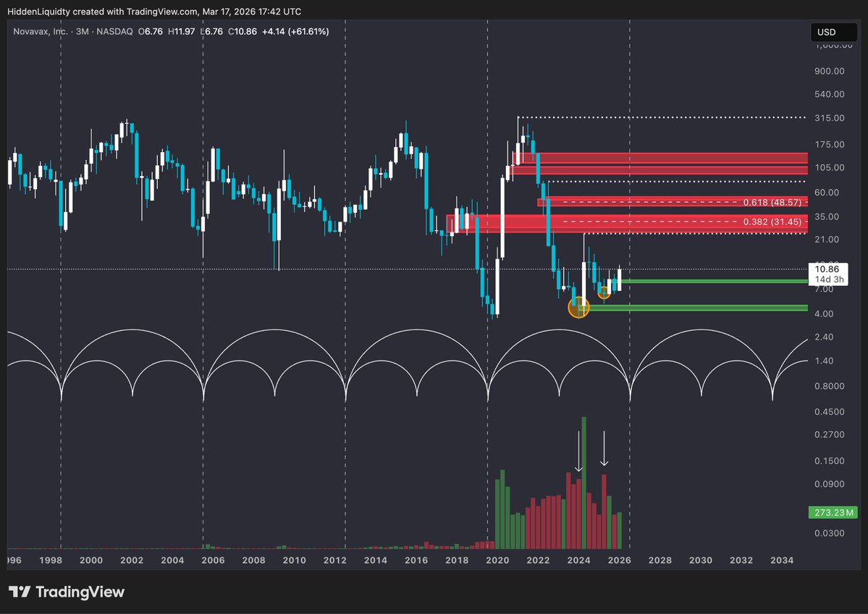868x614 pixels.
Task: Click the 35.00 price axis label
Action: pos(827,216)
